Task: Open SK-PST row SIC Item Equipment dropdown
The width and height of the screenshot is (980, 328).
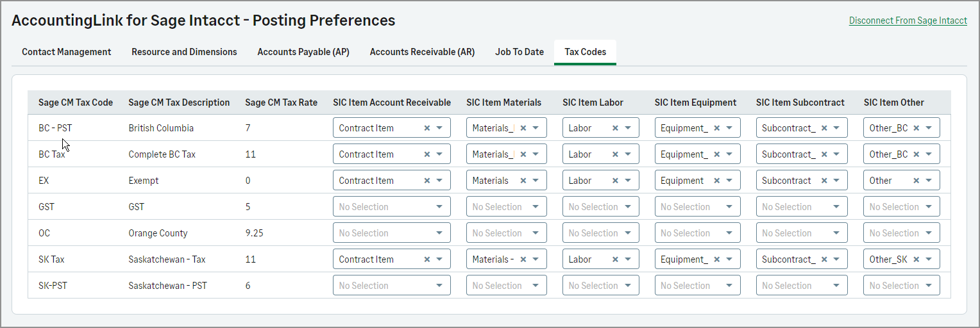Action: click(698, 286)
